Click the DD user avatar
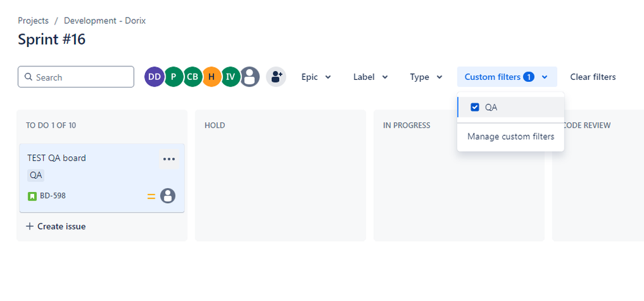This screenshot has height=301, width=644. [155, 77]
